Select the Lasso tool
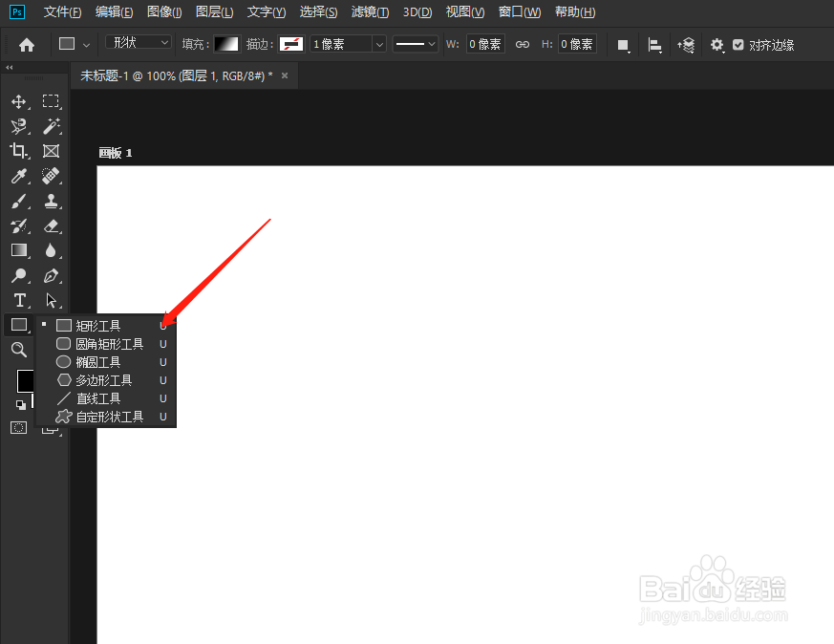This screenshot has height=644, width=834. coord(19,126)
